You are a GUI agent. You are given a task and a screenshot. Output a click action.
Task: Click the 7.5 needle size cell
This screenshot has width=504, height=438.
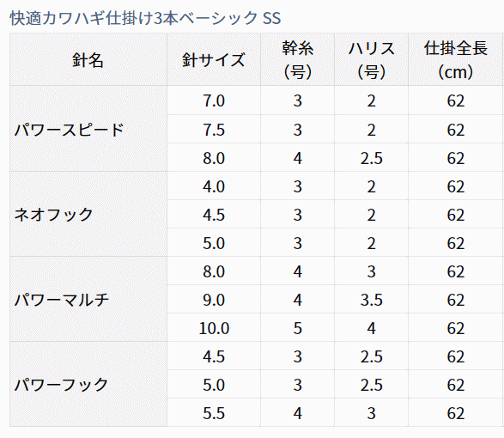214,130
